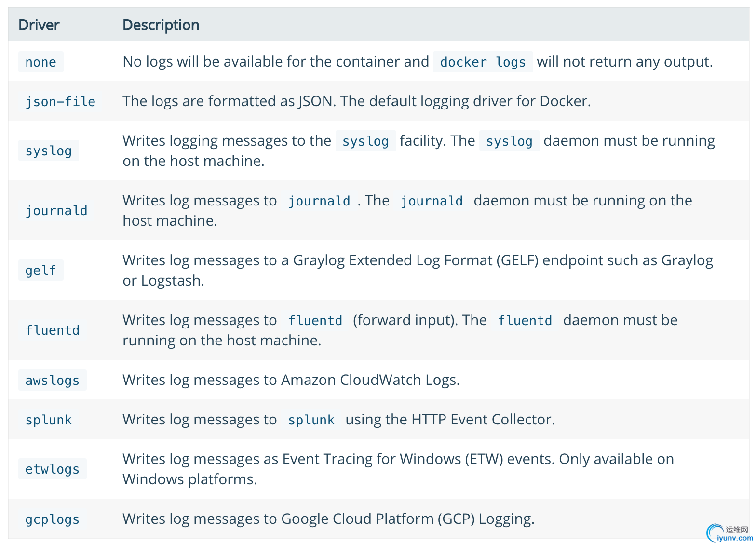The image size is (756, 546).
Task: Click the json-file driver code label
Action: [x=60, y=101]
